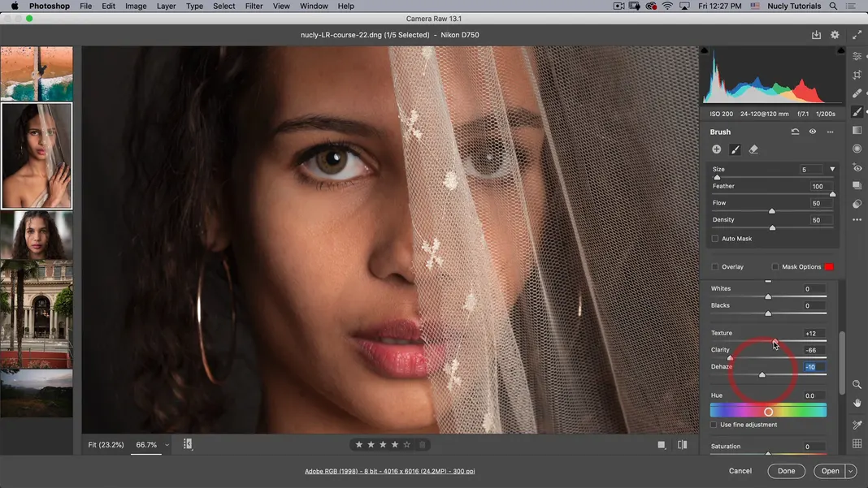Select the Adjustment Brush tool in sidebar
Viewport: 868px width, 488px height.
point(857,112)
